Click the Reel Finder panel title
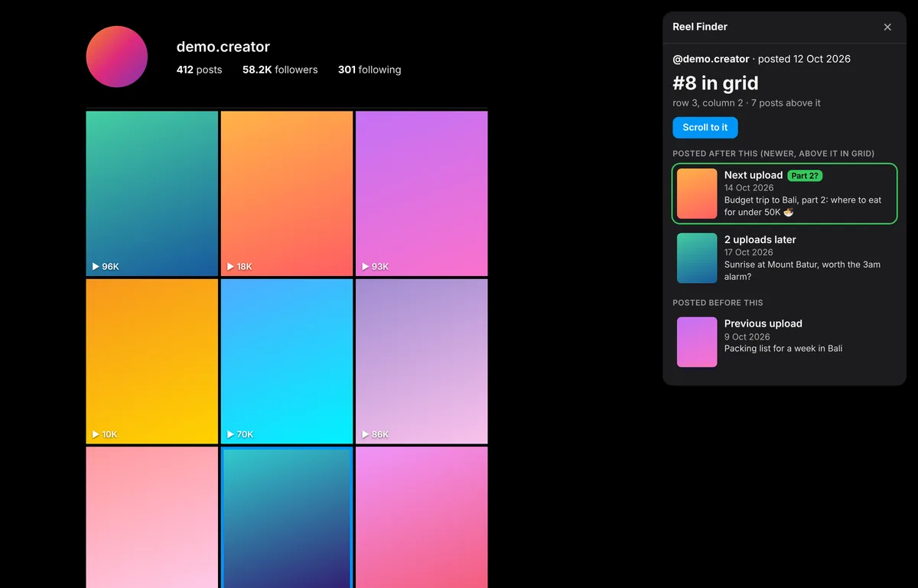Viewport: 918px width, 588px height. [700, 27]
